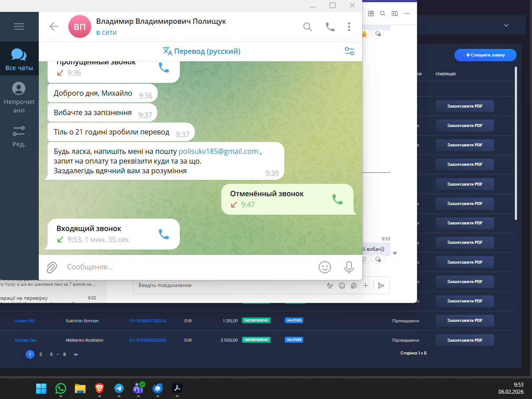Viewport: 532px width, 399px height.
Task: Open the Green ING link
Action: tap(25, 321)
